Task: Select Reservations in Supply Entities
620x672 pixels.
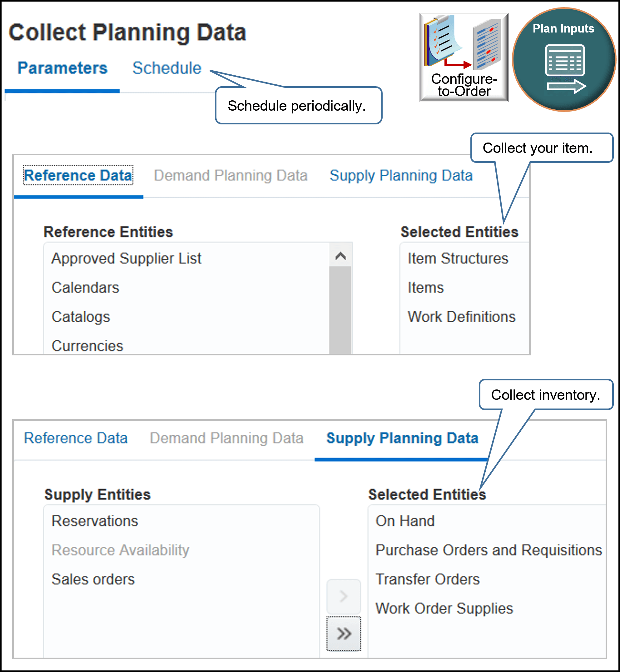Action: 95,521
